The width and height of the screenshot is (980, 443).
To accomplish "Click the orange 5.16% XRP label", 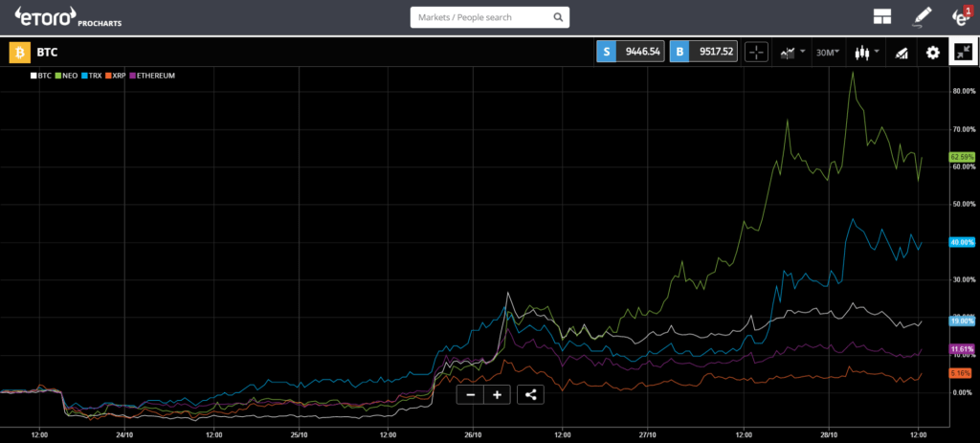I will pos(960,373).
